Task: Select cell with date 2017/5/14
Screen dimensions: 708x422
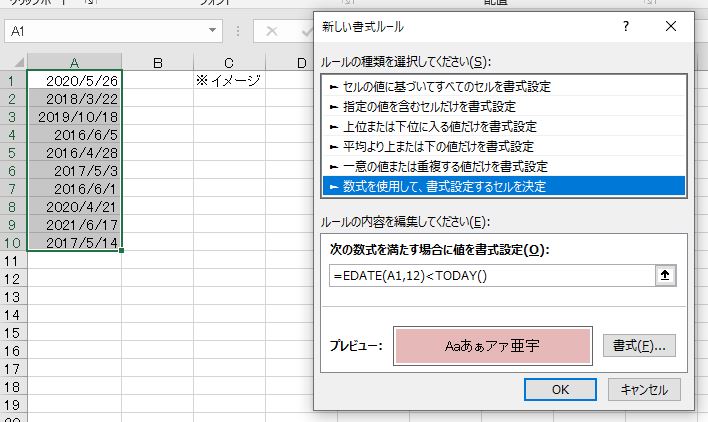Action: tap(75, 242)
